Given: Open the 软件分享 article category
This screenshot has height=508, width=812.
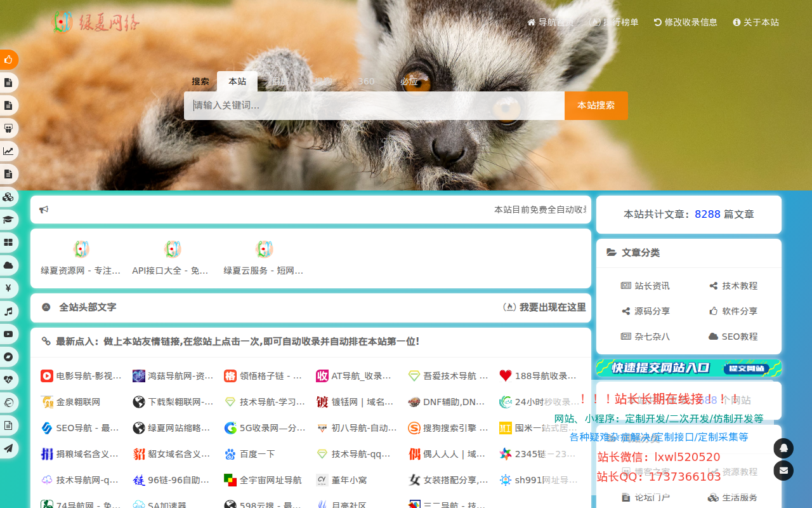Looking at the screenshot, I should point(733,311).
